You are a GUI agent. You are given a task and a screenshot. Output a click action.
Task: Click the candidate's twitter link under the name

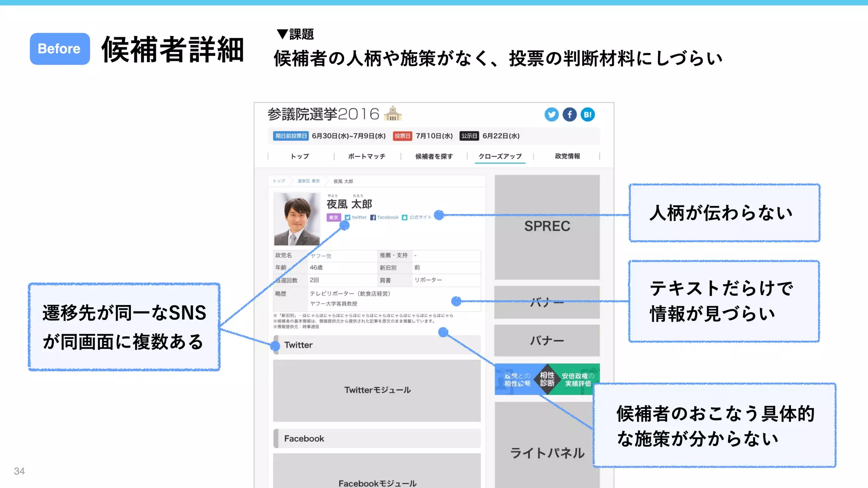point(356,217)
